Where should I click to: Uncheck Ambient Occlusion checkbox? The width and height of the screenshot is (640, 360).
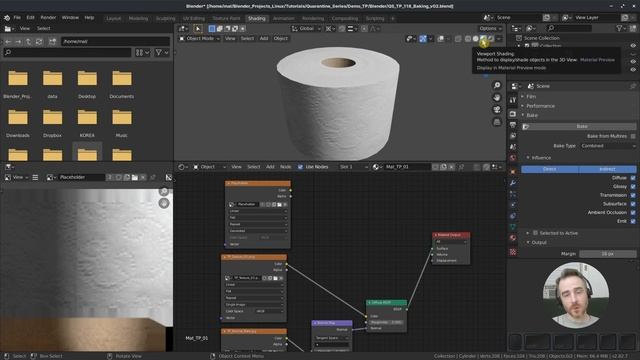(633, 213)
